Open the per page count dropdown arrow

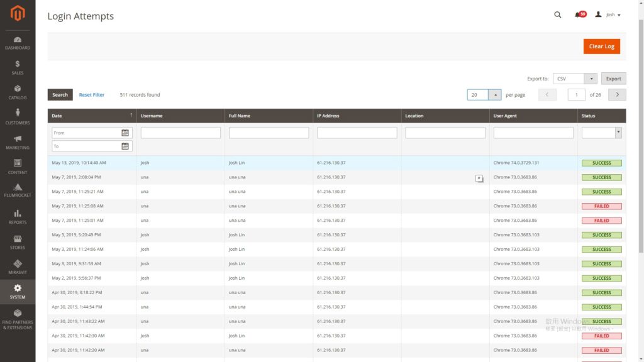point(495,95)
